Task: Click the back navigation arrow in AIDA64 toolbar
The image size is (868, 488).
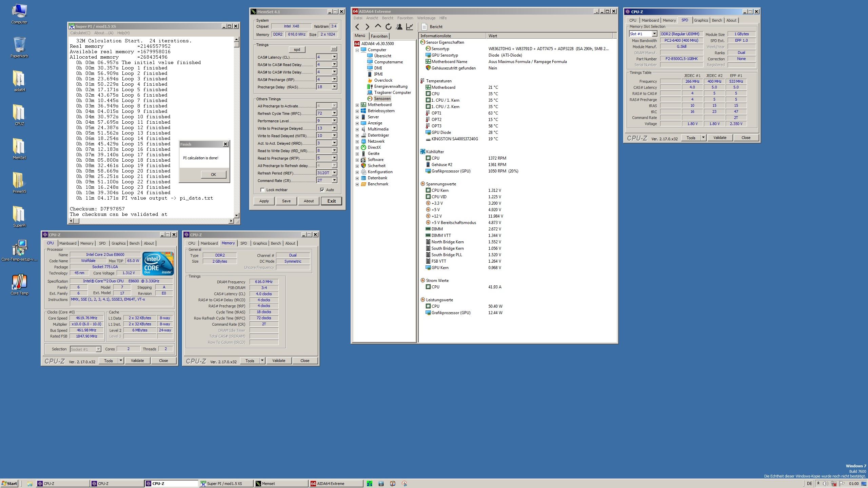Action: (357, 26)
